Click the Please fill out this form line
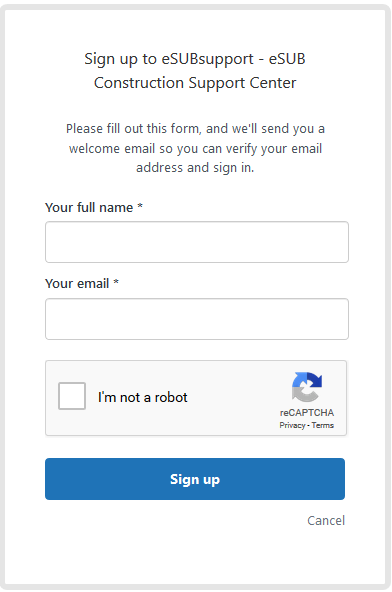Screen dimensions: 392x592 195,129
